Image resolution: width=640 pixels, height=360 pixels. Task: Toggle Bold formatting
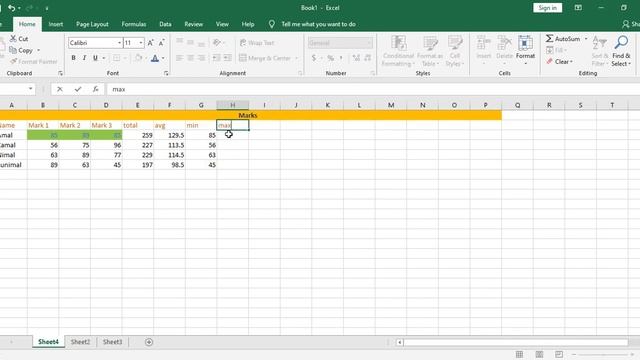coord(73,58)
